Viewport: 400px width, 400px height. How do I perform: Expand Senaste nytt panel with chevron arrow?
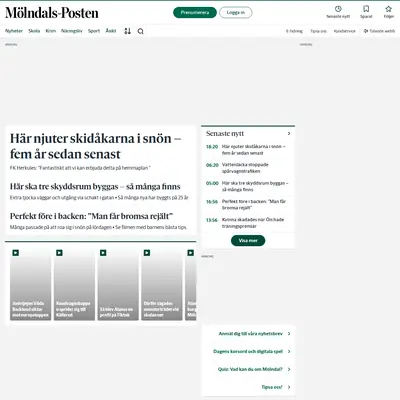(289, 133)
